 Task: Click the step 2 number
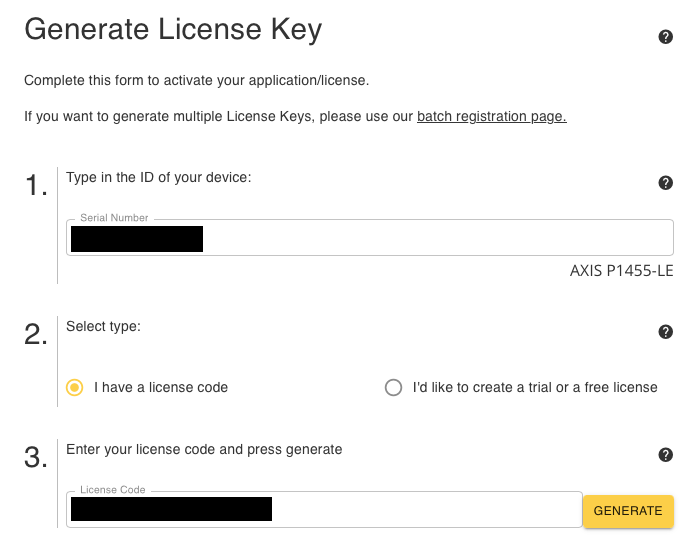[x=36, y=335]
